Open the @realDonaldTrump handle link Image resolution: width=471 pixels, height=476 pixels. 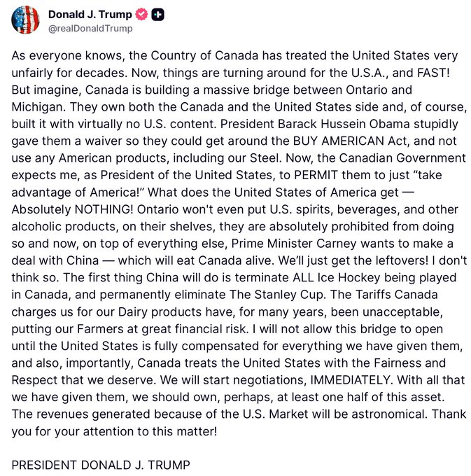tap(90, 29)
